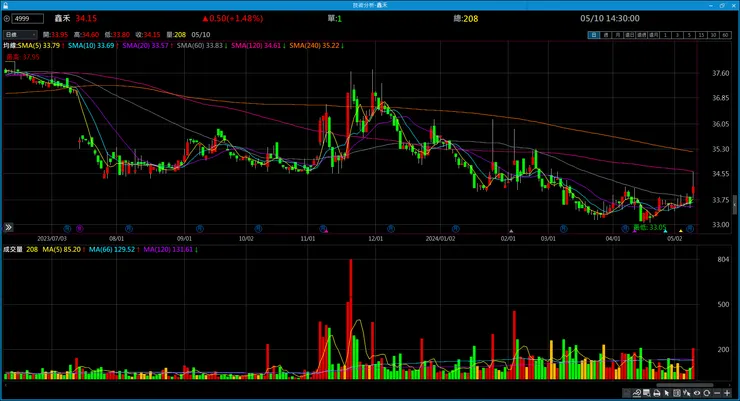
Task: Click the SMA(10) 33.69 legend label
Action: point(91,46)
